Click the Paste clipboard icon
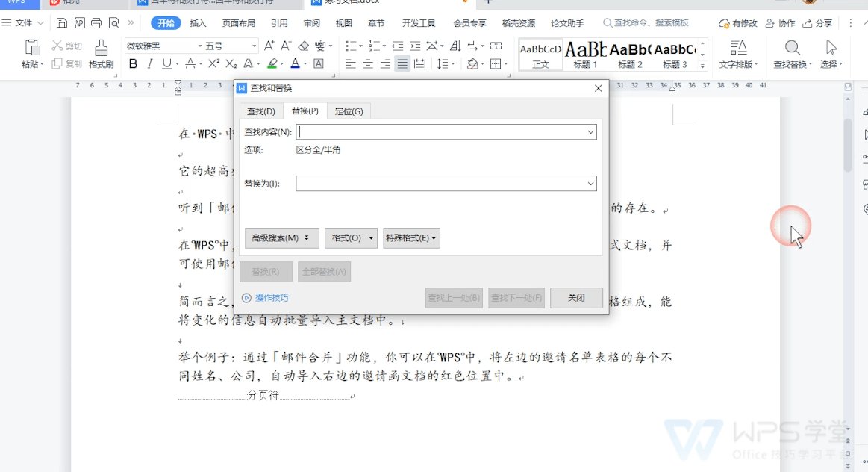 (33, 48)
